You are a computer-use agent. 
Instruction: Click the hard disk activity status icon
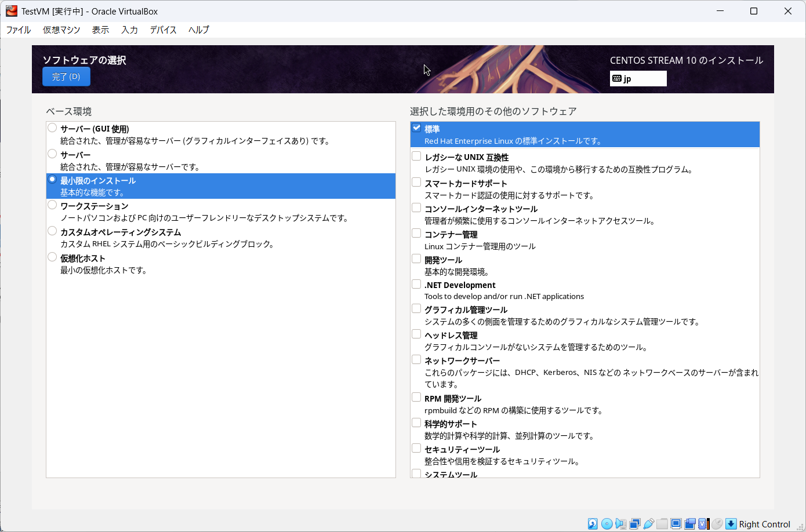(593, 524)
